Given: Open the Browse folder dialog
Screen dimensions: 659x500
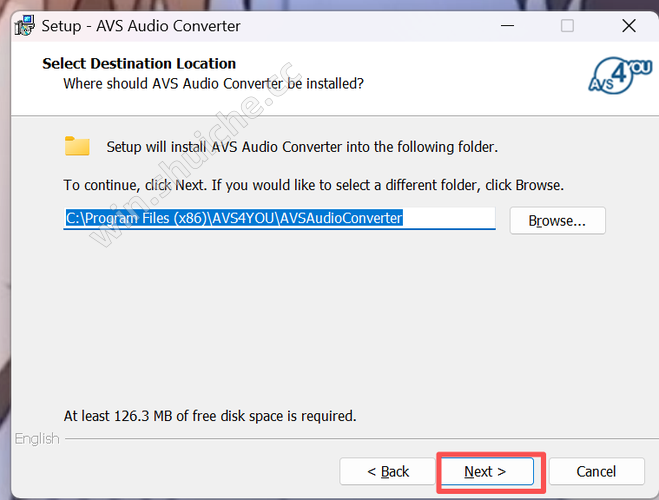Looking at the screenshot, I should coord(557,220).
